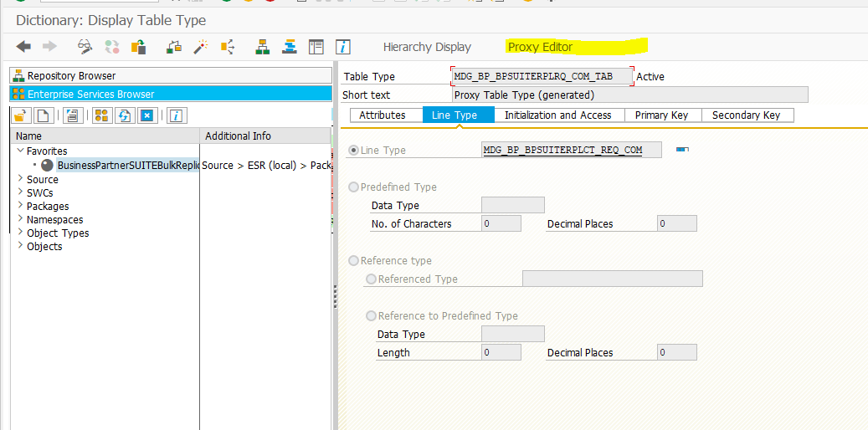Select the Reference type radio button
The width and height of the screenshot is (868, 430).
353,261
